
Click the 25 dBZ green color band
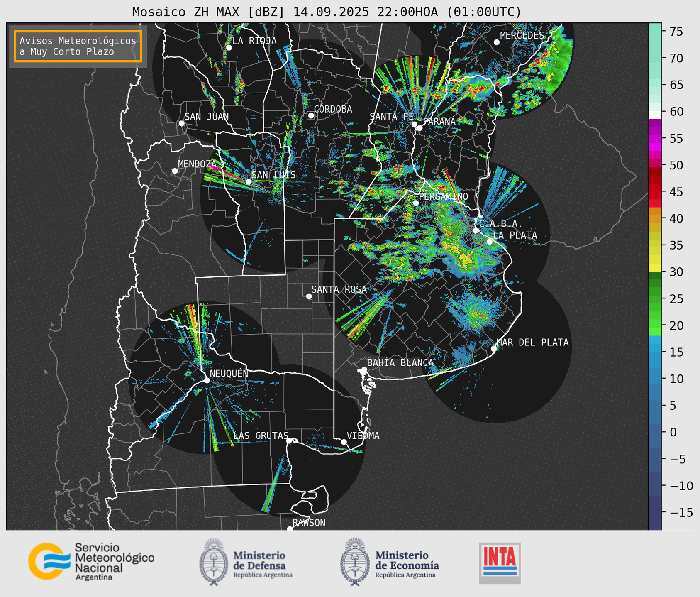click(655, 299)
